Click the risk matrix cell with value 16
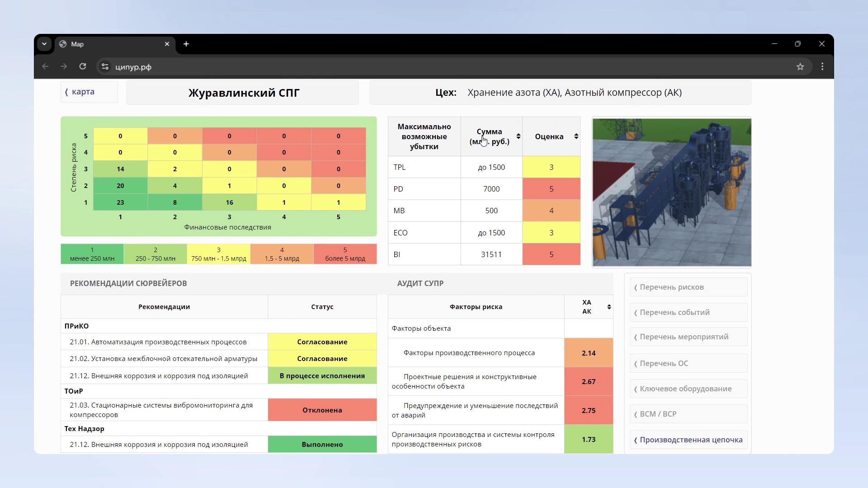 click(x=229, y=202)
